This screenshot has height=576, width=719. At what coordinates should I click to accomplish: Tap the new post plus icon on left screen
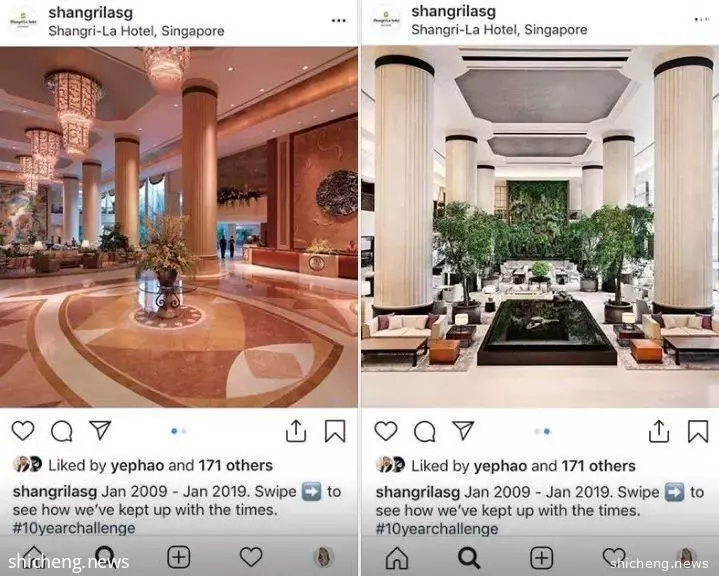click(x=179, y=557)
